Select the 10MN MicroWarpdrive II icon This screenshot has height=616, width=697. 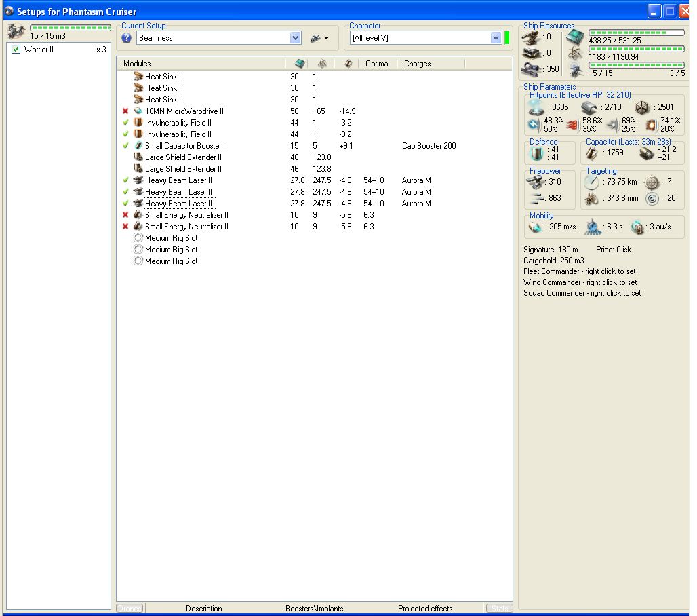tap(138, 111)
